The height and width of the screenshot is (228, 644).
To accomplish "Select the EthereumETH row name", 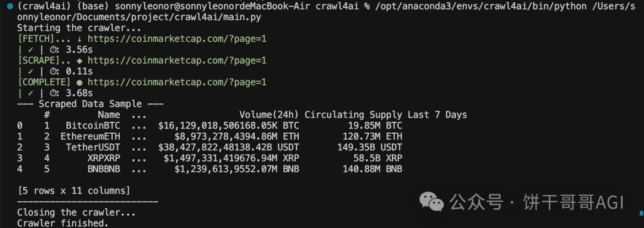I will (x=91, y=137).
